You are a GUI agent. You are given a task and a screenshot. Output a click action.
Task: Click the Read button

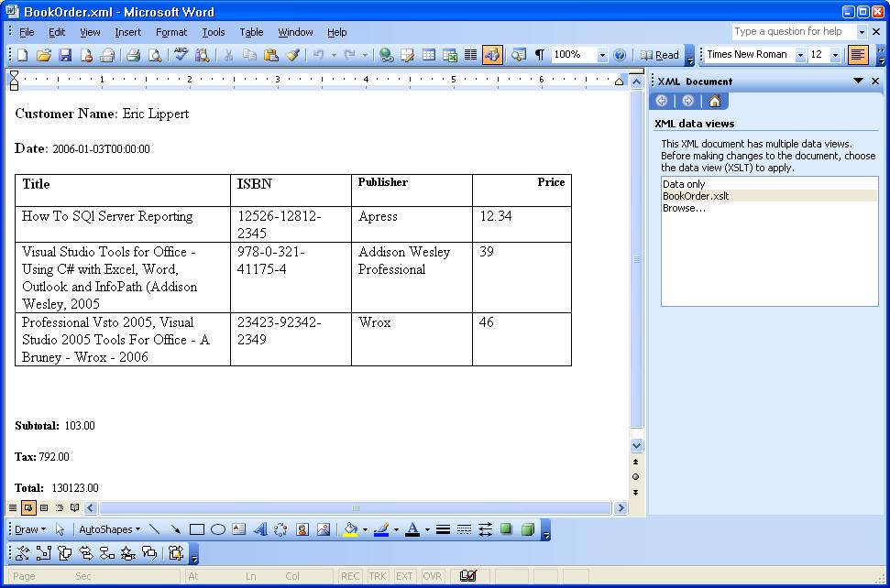tap(660, 55)
